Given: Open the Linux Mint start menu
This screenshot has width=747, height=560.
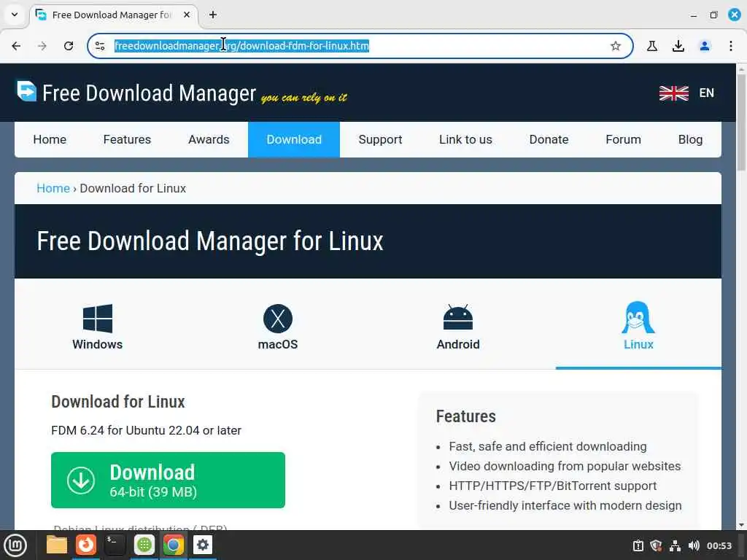Looking at the screenshot, I should point(15,545).
